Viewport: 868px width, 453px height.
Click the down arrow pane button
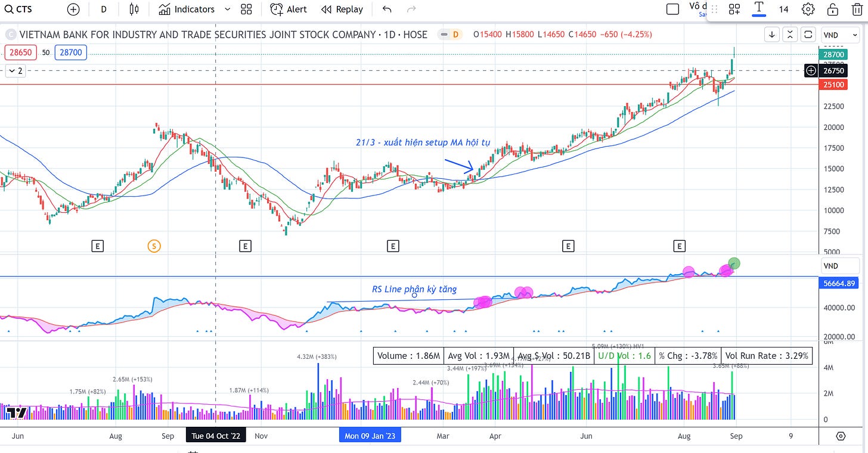(x=772, y=35)
